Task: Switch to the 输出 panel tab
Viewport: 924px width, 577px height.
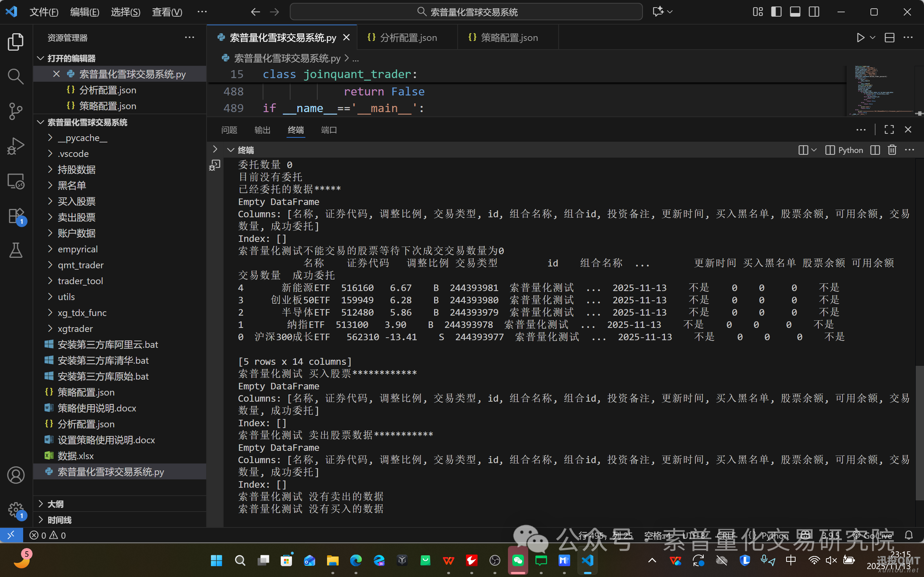Action: 262,130
